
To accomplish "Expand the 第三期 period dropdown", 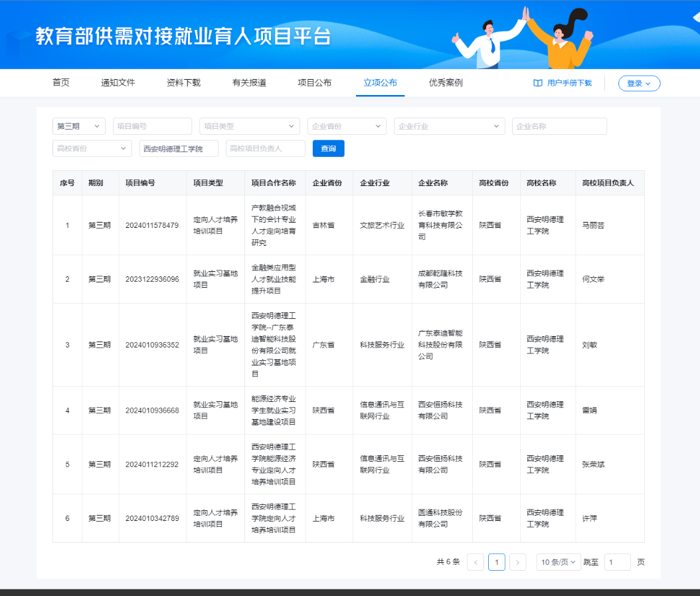I will 78,126.
